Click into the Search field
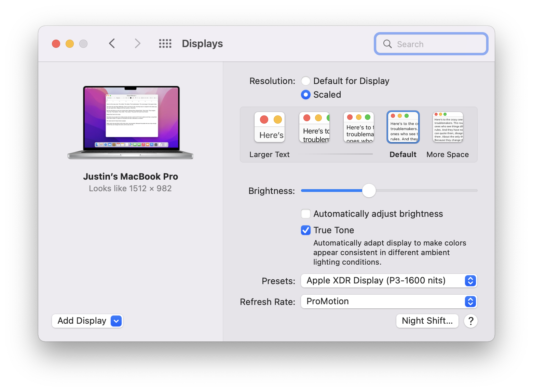This screenshot has height=392, width=533. 431,44
